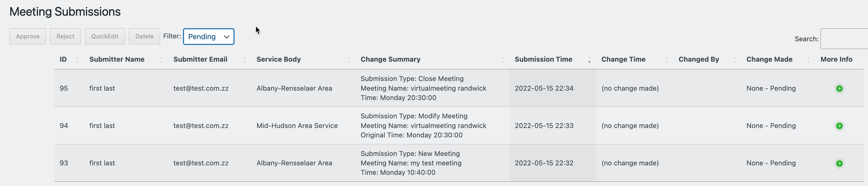The width and height of the screenshot is (868, 186).
Task: Click inside the Search field
Action: (844, 39)
